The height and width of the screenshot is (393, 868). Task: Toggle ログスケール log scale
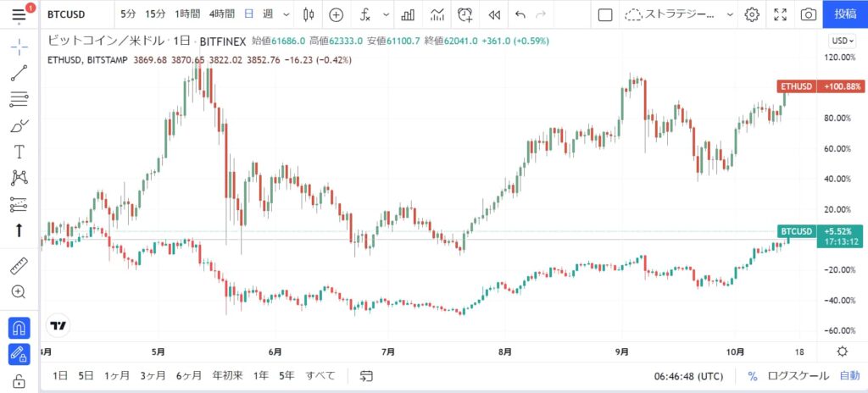798,376
